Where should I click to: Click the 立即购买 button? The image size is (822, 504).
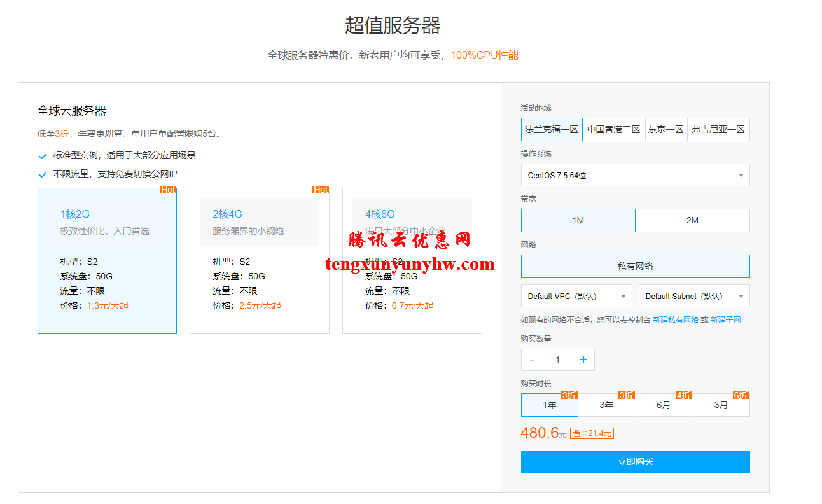click(635, 461)
